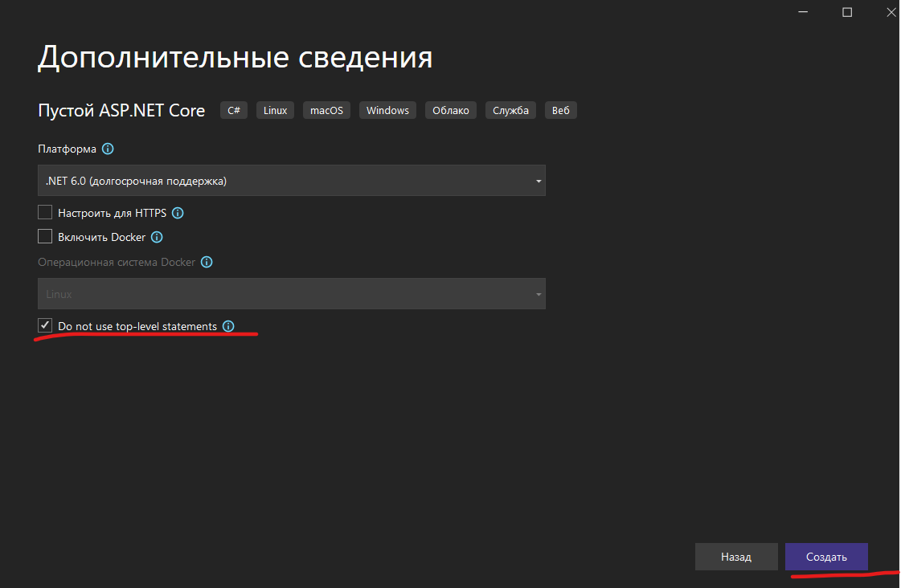The height and width of the screenshot is (588, 901).
Task: Close the dialog window
Action: pos(891,12)
